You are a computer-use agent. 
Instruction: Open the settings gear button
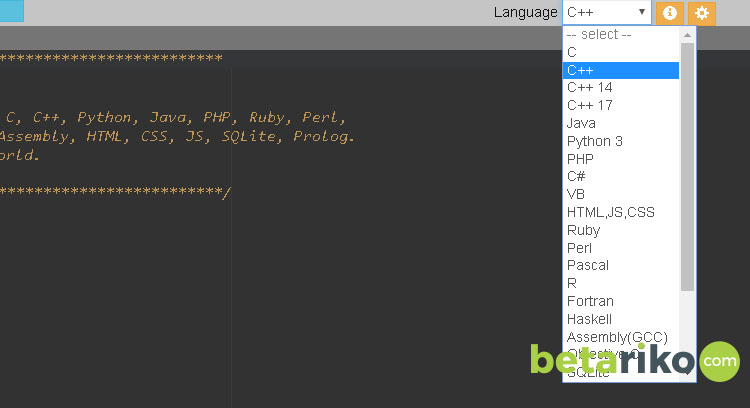[702, 13]
